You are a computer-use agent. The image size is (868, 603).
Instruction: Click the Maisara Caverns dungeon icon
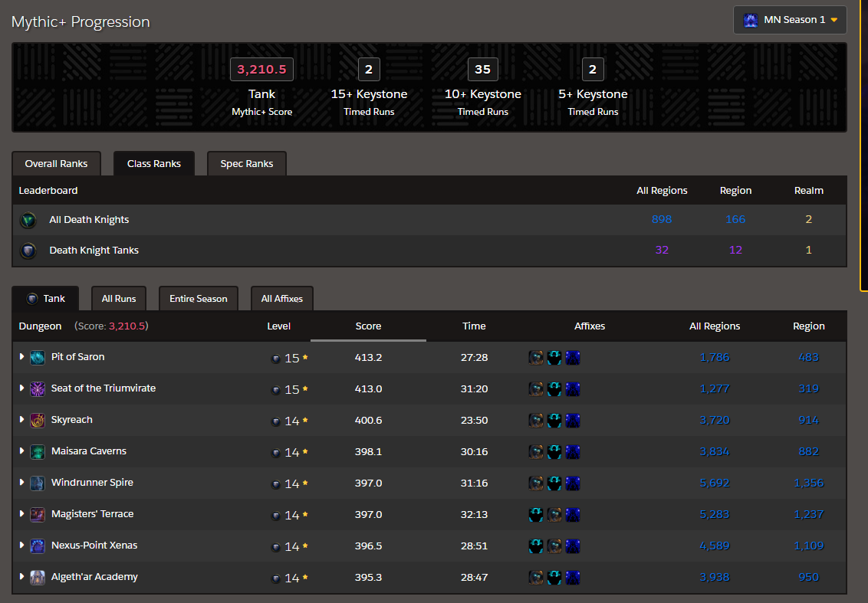point(37,452)
